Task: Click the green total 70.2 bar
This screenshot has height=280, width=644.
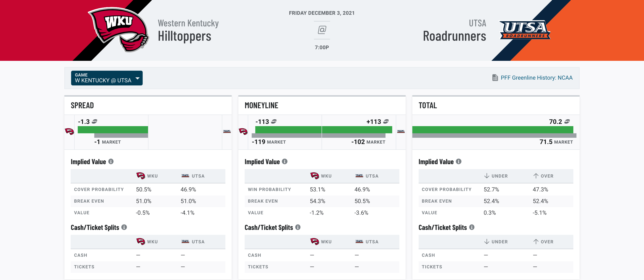Action: point(493,130)
